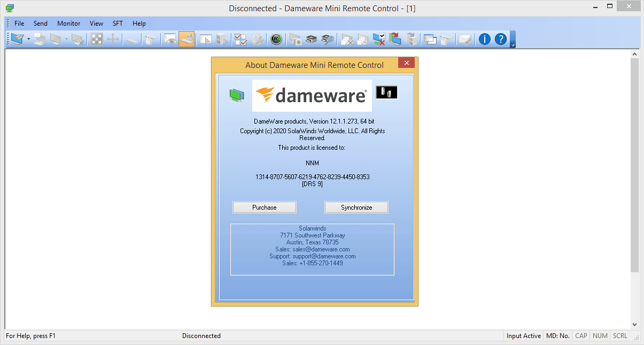Click the MD: No. status bar entry
Image resolution: width=644 pixels, height=345 pixels.
point(557,336)
